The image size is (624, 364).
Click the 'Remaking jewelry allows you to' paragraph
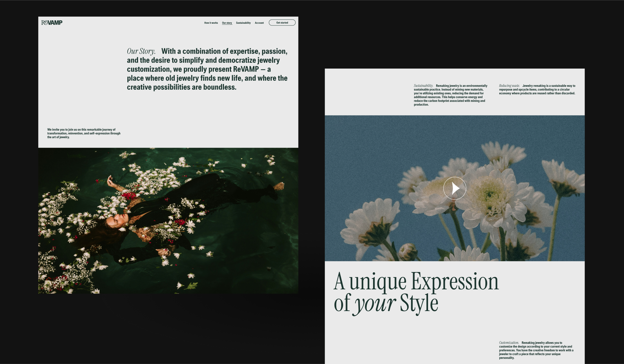coord(536,350)
